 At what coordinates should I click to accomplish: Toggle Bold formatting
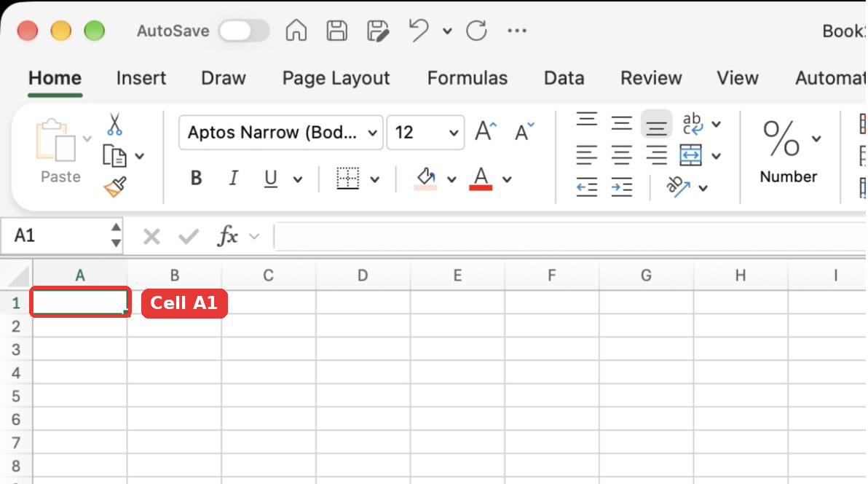[x=196, y=179]
